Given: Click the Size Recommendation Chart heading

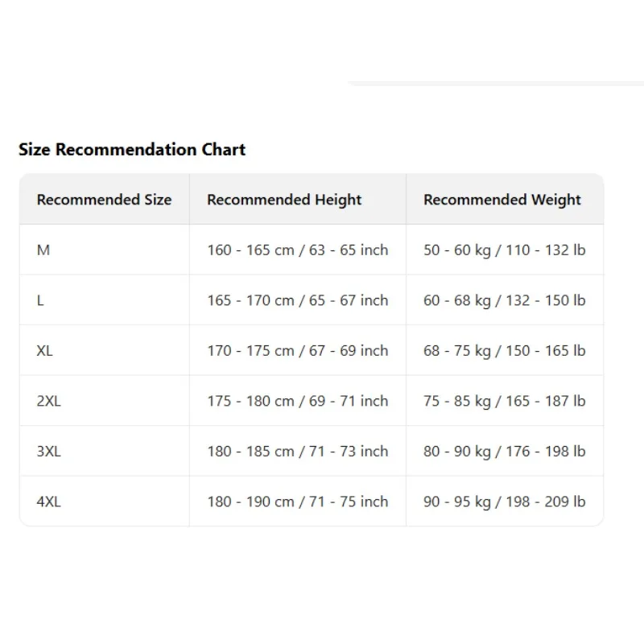Looking at the screenshot, I should point(132,150).
